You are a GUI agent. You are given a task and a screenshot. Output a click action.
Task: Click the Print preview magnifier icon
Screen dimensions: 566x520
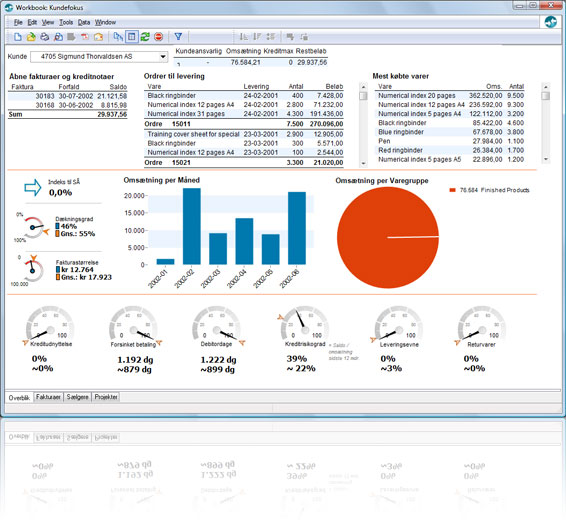click(58, 37)
